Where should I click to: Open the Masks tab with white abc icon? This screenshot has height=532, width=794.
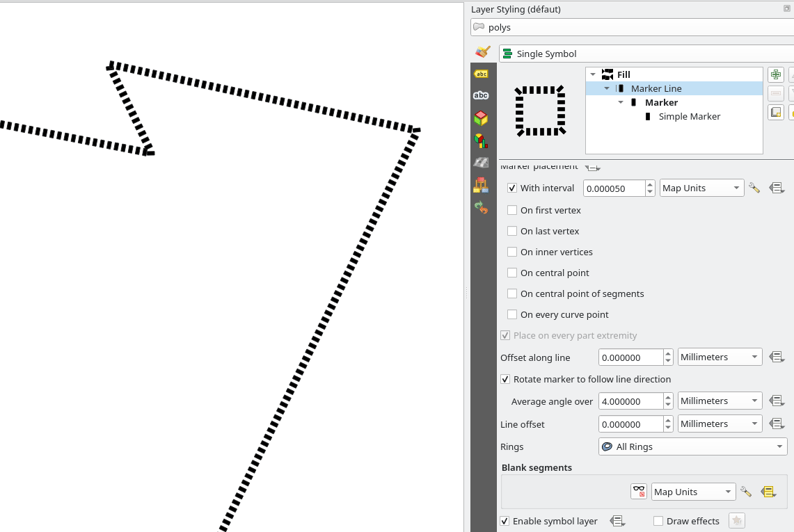click(x=481, y=96)
